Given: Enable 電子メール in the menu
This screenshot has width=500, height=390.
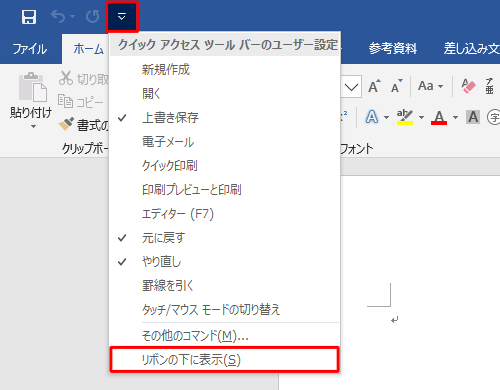Looking at the screenshot, I should coord(225,142).
